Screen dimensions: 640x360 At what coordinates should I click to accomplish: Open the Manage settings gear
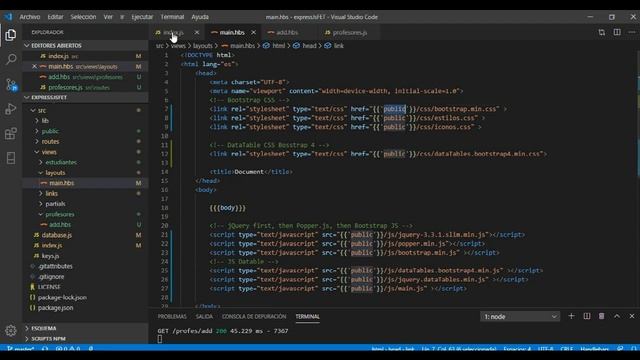[11, 330]
